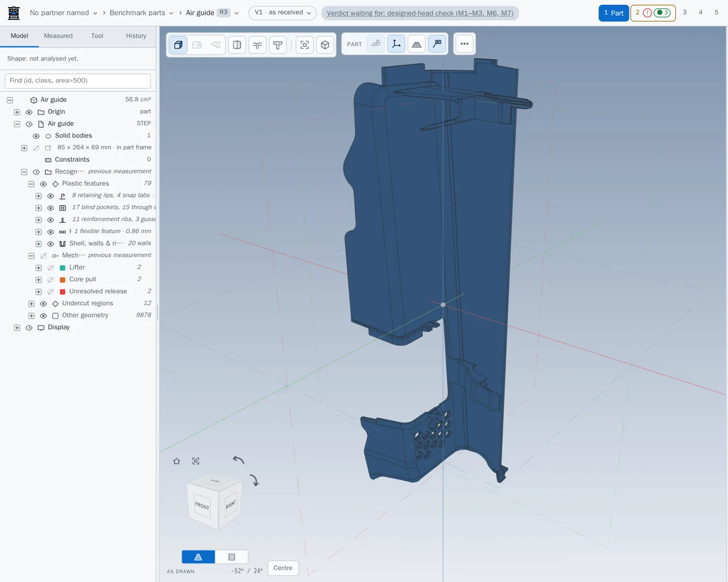Toggle the ground grid plane icon
The width and height of the screenshot is (728, 582).
point(417,44)
